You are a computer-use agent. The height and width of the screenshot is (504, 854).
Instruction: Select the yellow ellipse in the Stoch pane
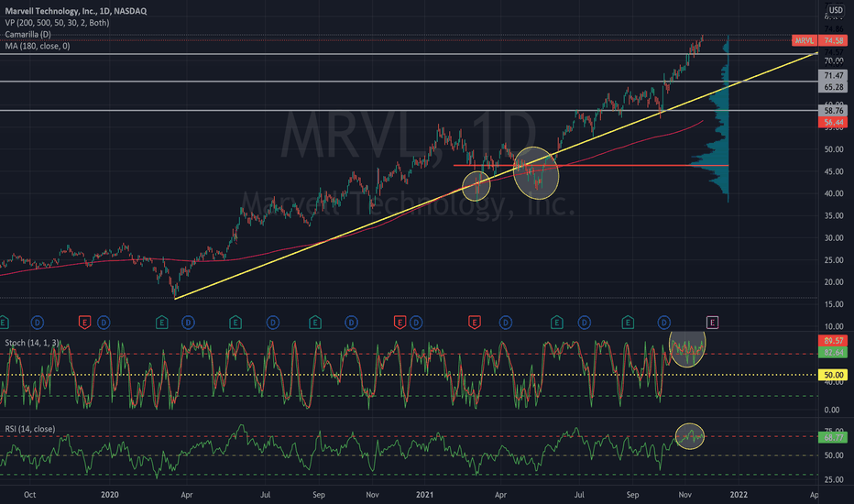687,348
